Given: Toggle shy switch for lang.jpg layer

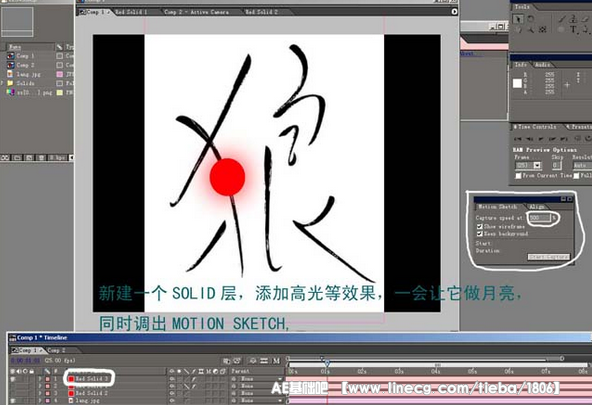Looking at the screenshot, I should 171,401.
